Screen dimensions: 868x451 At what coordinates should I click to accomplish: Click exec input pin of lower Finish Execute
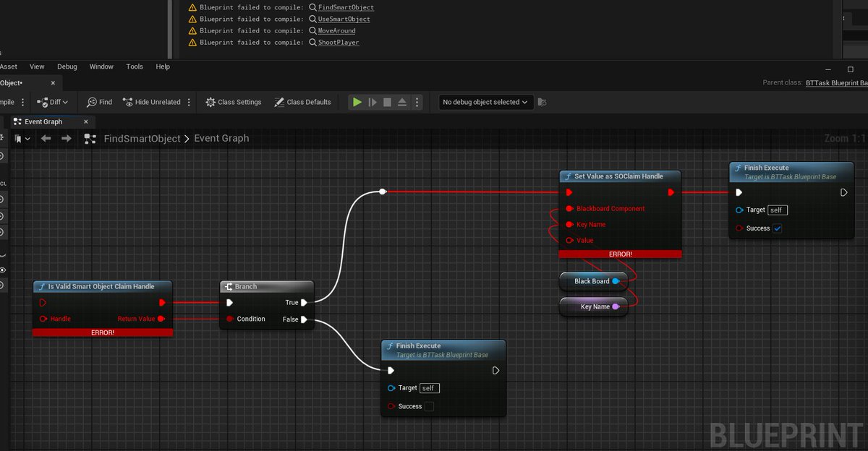[391, 370]
